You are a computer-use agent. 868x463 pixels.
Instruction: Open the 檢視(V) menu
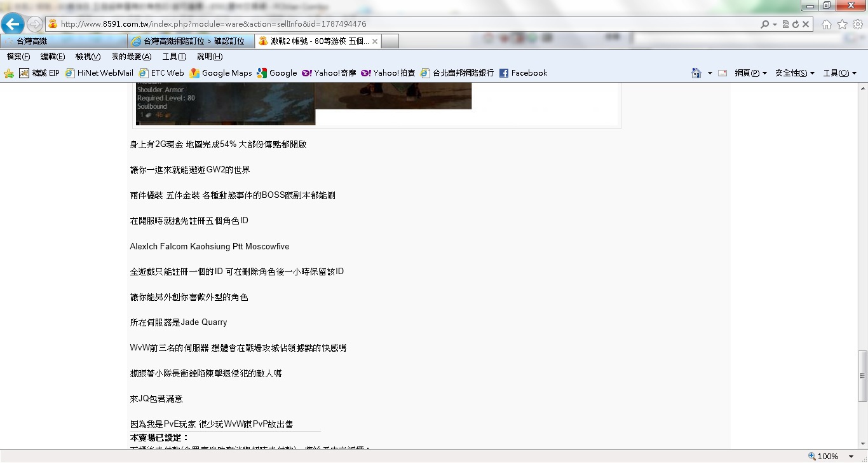[88, 57]
